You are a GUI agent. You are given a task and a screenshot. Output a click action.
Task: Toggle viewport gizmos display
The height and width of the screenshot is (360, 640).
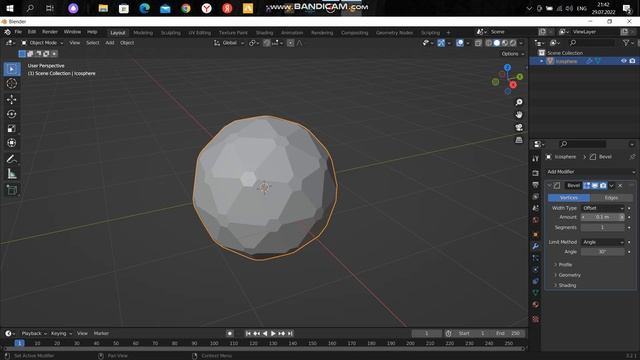441,43
